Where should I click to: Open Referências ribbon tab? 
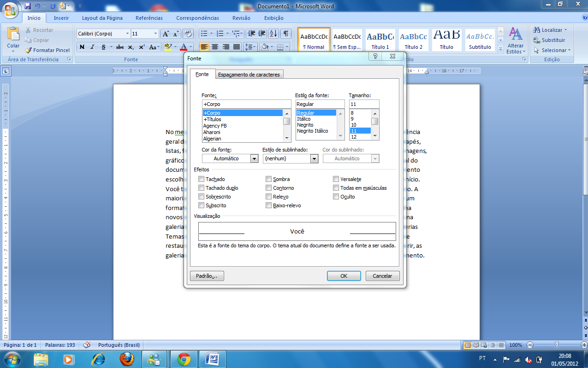[149, 18]
